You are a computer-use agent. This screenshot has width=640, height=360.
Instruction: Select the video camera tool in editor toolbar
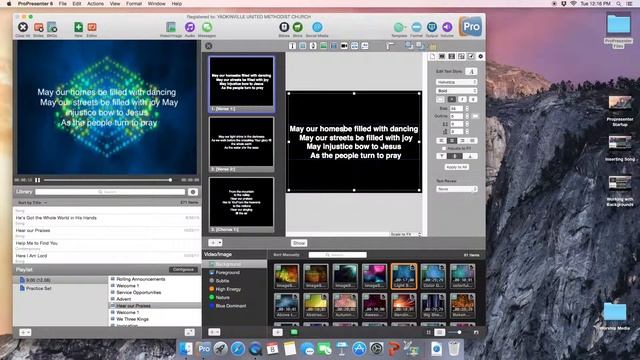point(344,46)
